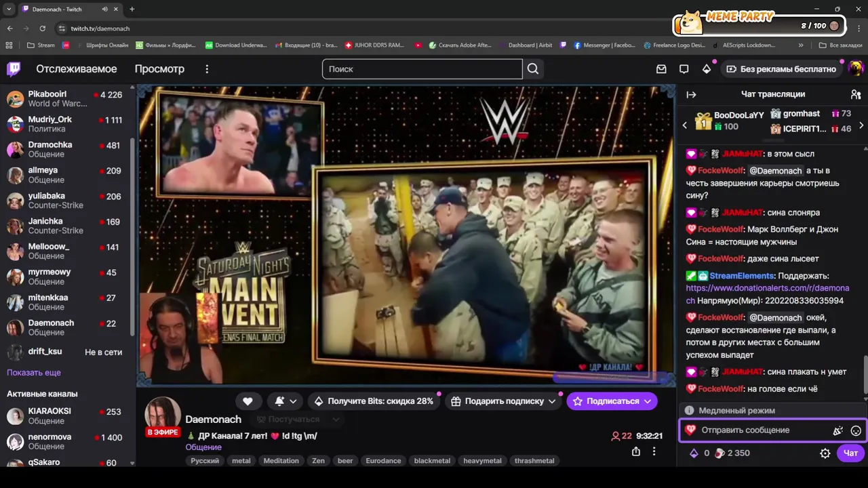The image size is (868, 488).
Task: Click the channel points mug icon
Action: 720,453
